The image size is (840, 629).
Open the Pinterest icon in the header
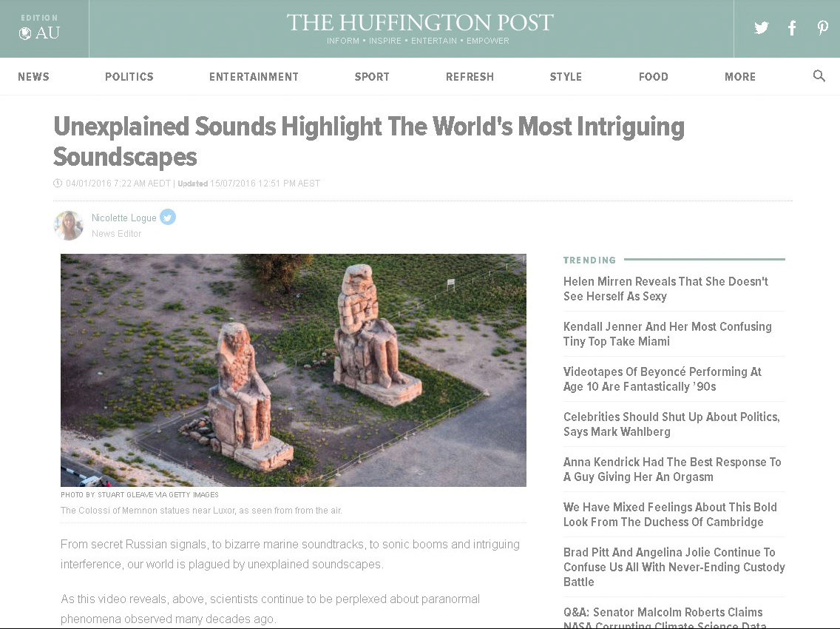tap(822, 28)
